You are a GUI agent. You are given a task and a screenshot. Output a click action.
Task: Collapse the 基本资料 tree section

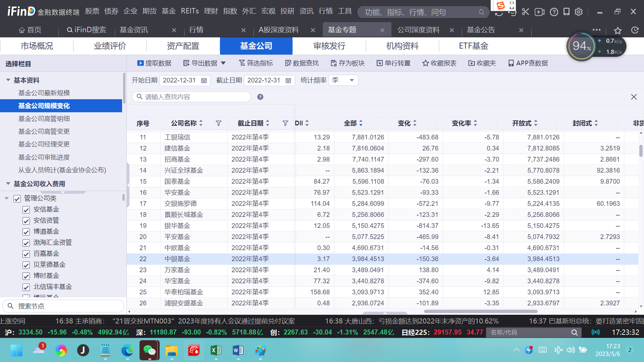[8, 80]
